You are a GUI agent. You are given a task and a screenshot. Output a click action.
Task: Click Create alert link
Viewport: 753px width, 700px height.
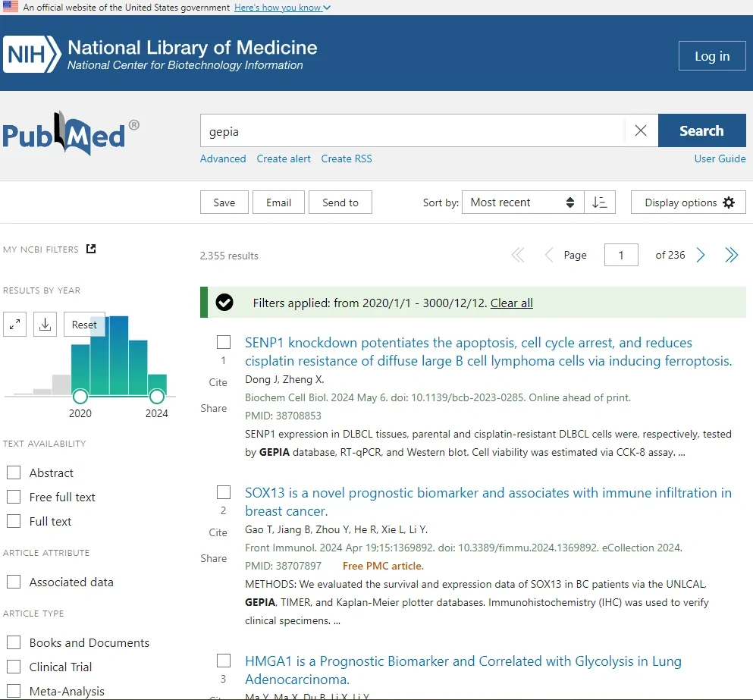coord(284,159)
